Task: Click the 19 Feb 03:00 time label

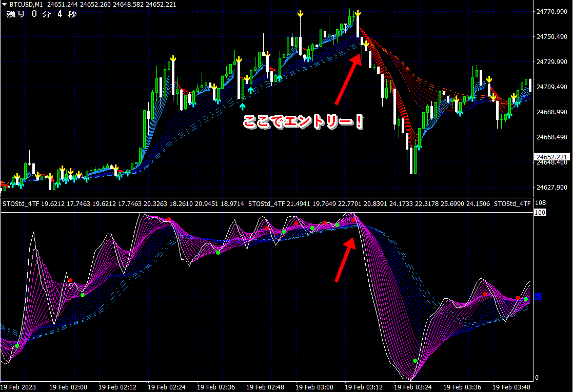Action: [x=314, y=387]
